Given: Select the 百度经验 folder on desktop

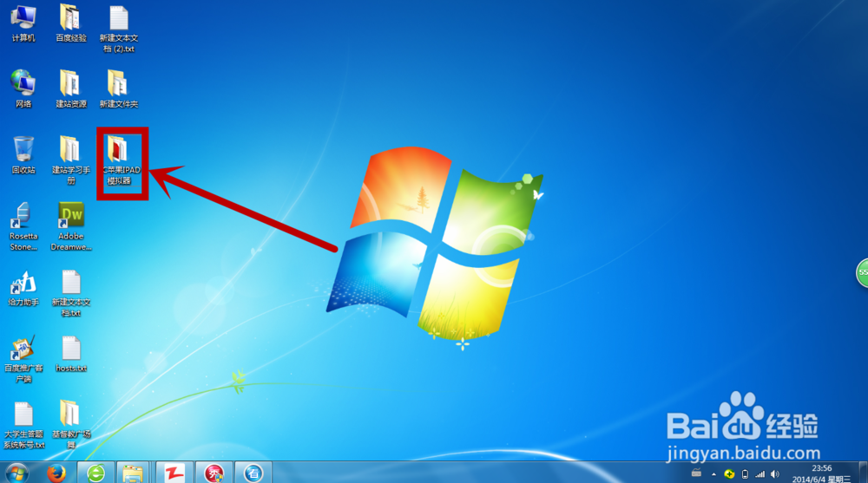Looking at the screenshot, I should coord(71,23).
